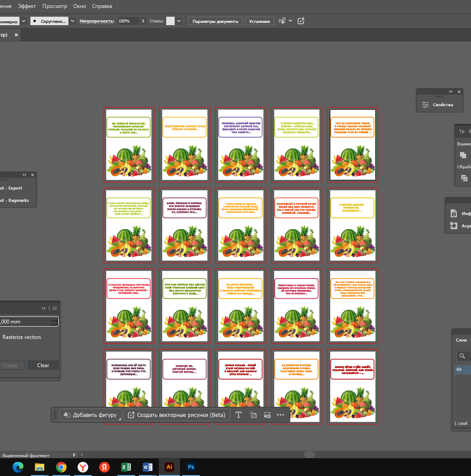Open the Справка menu

click(102, 6)
